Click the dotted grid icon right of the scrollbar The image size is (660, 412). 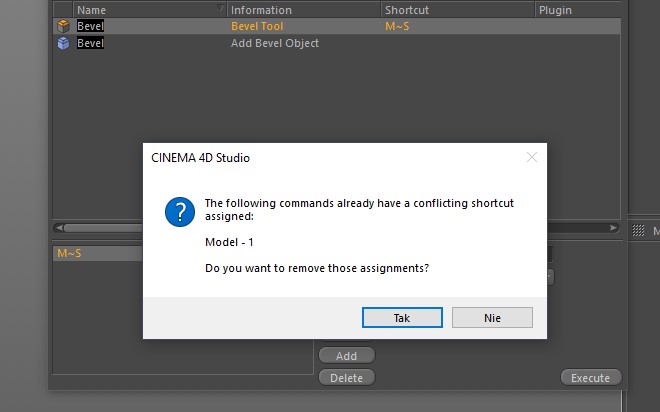pyautogui.click(x=638, y=230)
